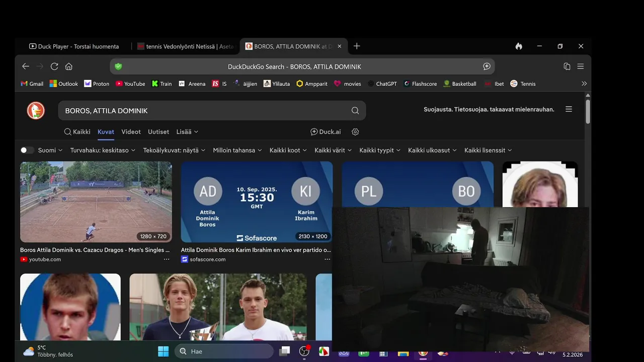Go to the browser home page
The width and height of the screenshot is (644, 362).
pyautogui.click(x=69, y=66)
